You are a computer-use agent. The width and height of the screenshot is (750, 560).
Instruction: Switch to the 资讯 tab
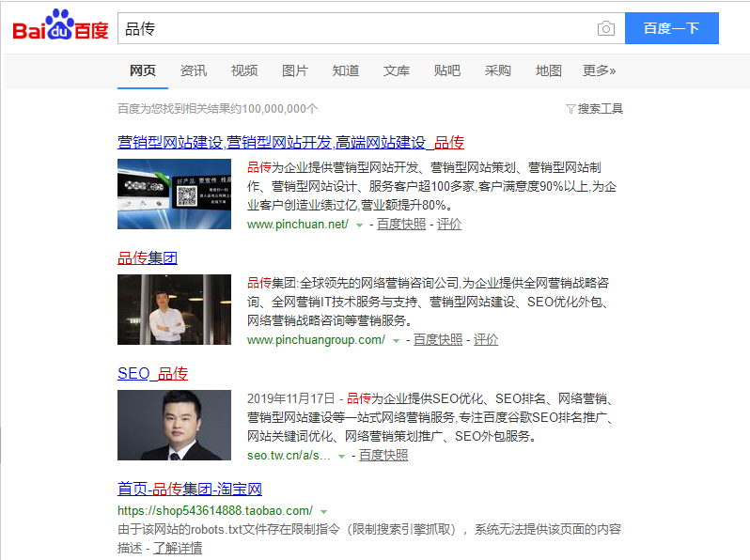[194, 70]
